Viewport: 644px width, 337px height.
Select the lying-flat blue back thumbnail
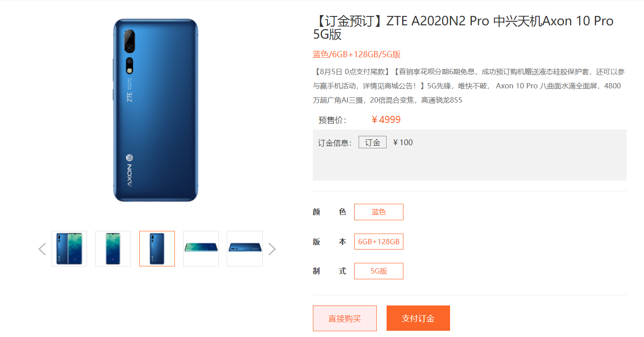click(x=245, y=249)
